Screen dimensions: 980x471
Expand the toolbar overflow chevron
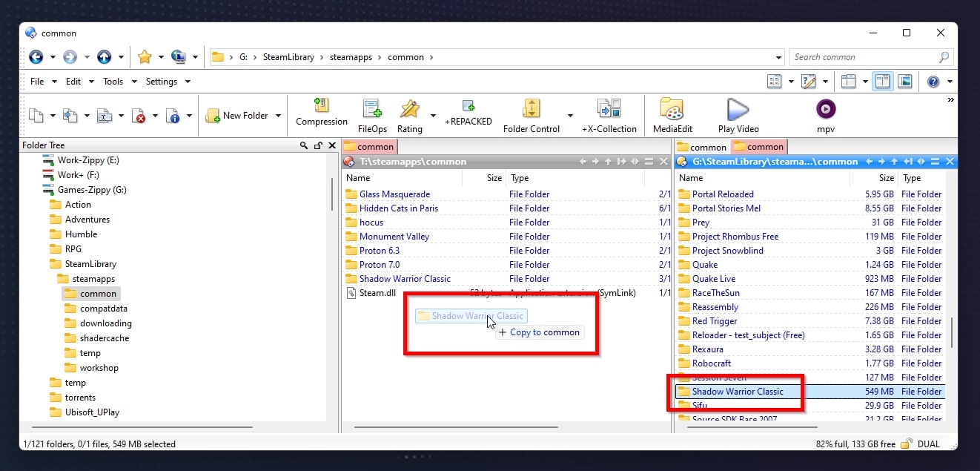(950, 100)
